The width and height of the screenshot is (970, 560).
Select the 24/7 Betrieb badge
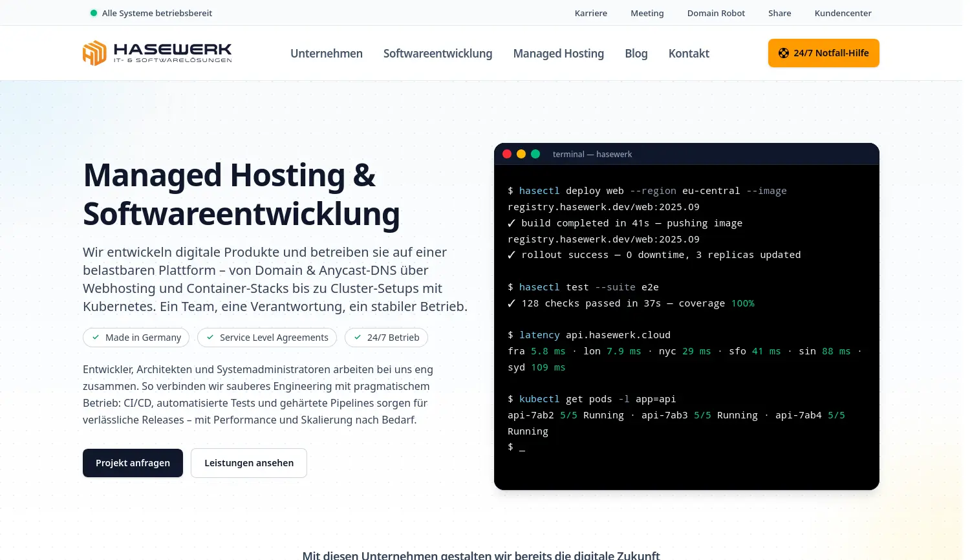coord(386,337)
